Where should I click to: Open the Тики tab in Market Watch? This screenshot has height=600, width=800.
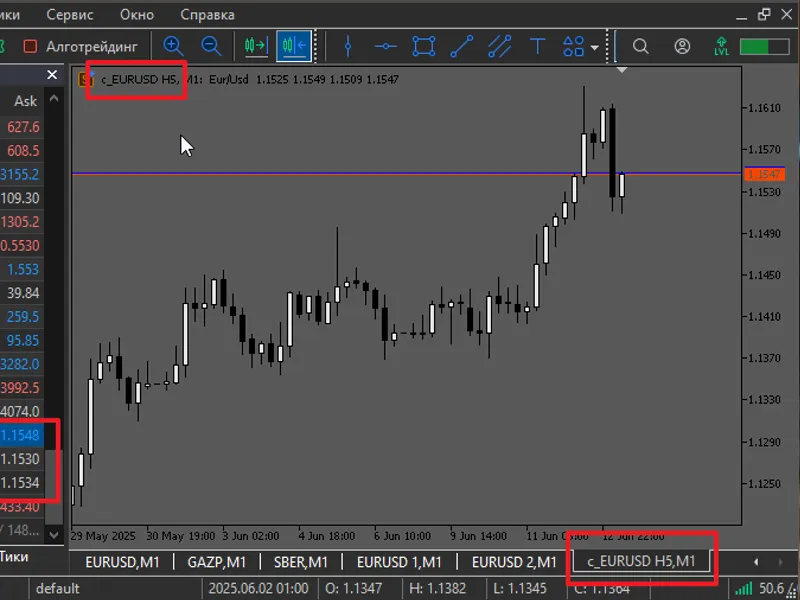pyautogui.click(x=14, y=557)
